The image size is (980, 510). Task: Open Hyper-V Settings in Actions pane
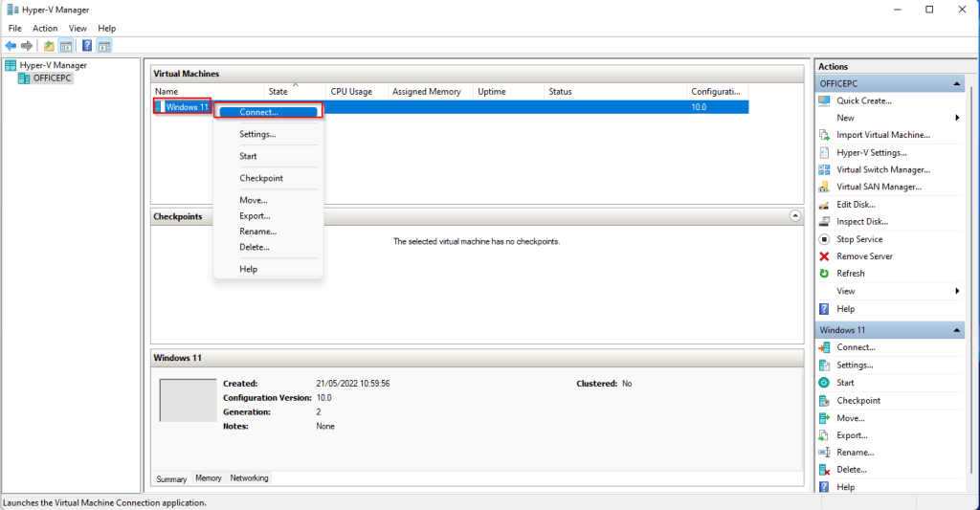(871, 152)
